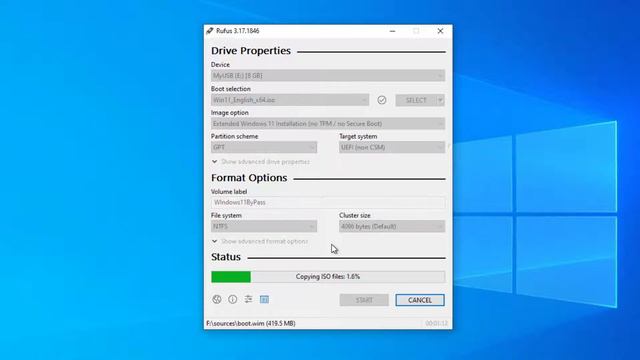Screen dimensions: 640x360
Task: Open the Image option dropdown
Action: coord(328,124)
